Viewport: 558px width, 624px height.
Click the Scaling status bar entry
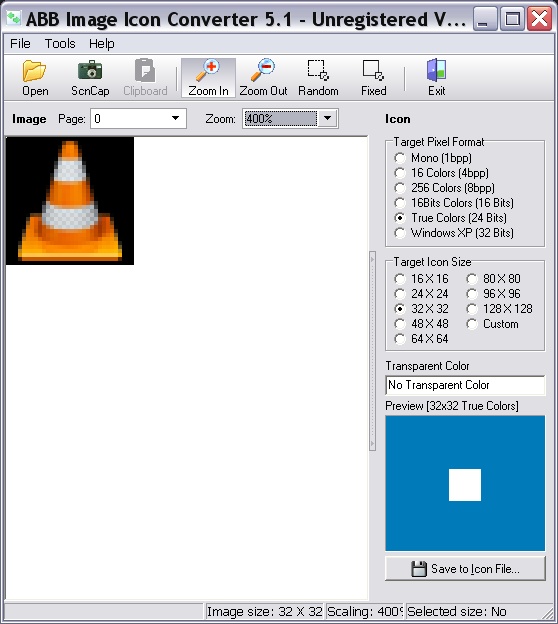point(365,611)
